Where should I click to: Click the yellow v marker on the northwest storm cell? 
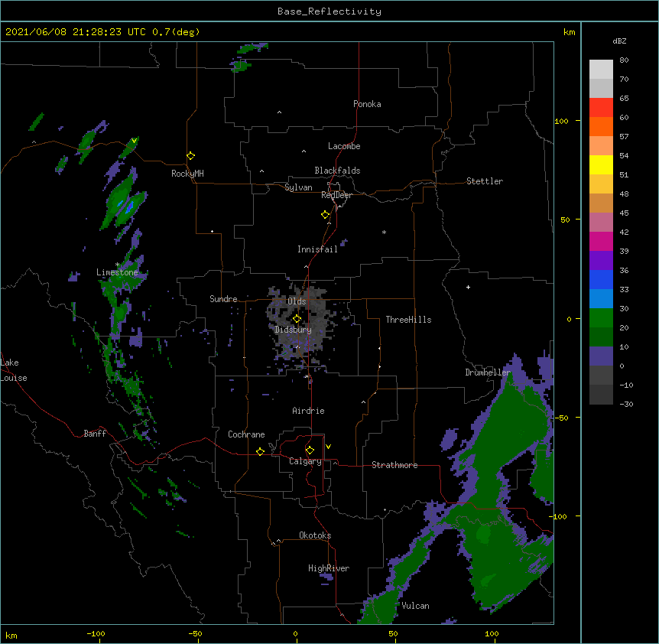point(134,141)
